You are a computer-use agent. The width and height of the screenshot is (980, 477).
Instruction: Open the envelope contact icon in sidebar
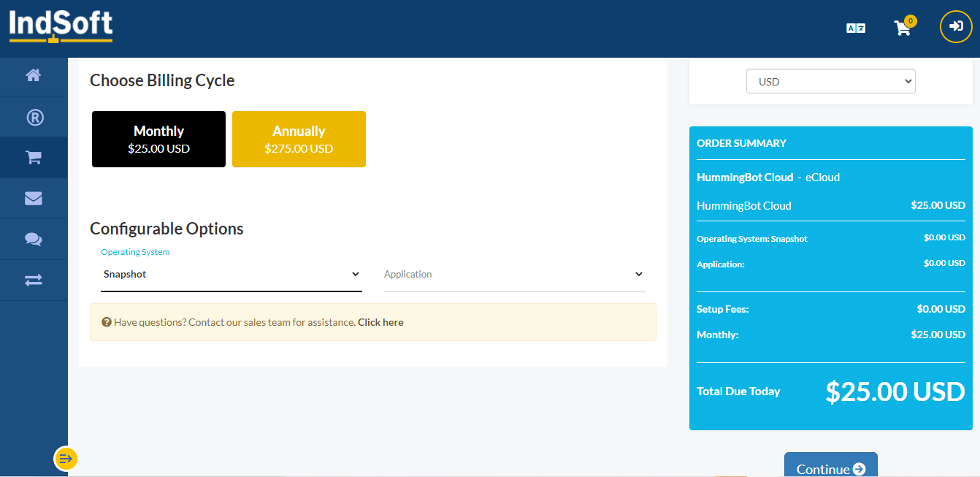click(34, 198)
